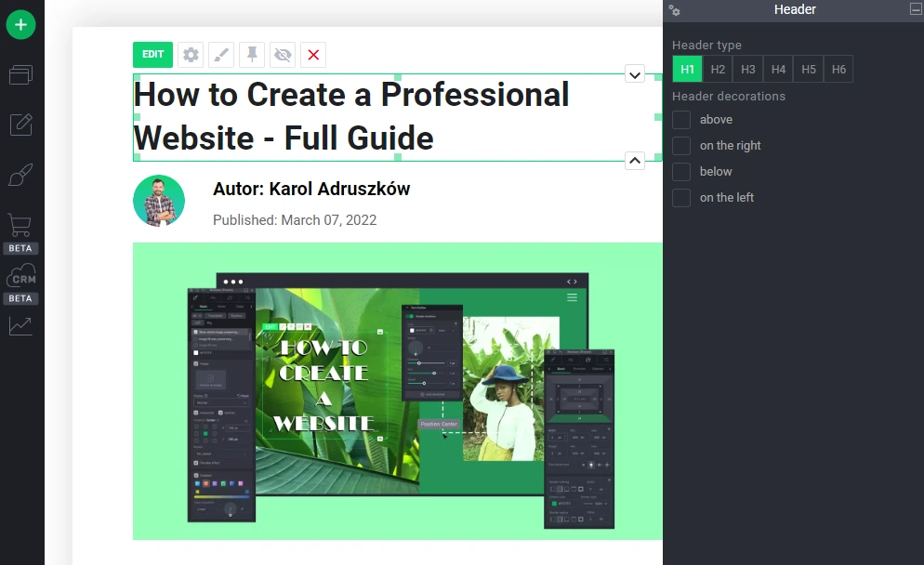The height and width of the screenshot is (565, 924).
Task: Enable the 'on the right' decoration checkbox
Action: point(681,146)
